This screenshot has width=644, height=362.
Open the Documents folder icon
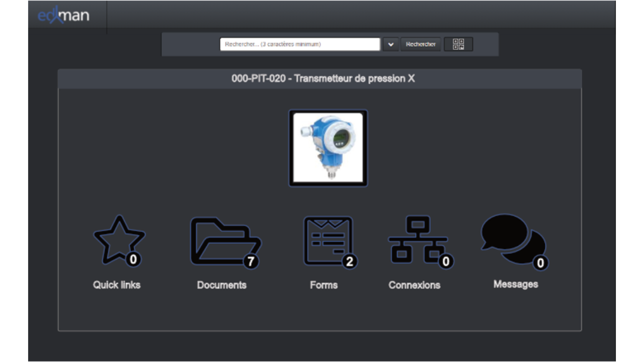225,242
